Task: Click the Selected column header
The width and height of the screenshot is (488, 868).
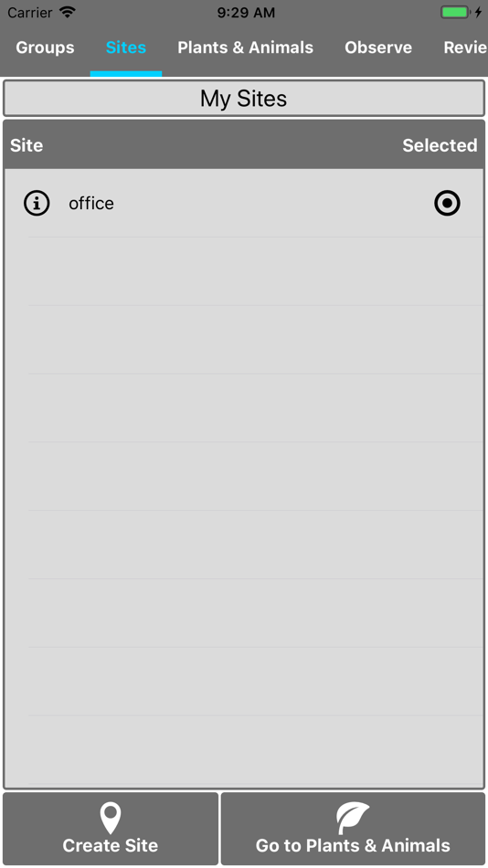Action: point(440,145)
